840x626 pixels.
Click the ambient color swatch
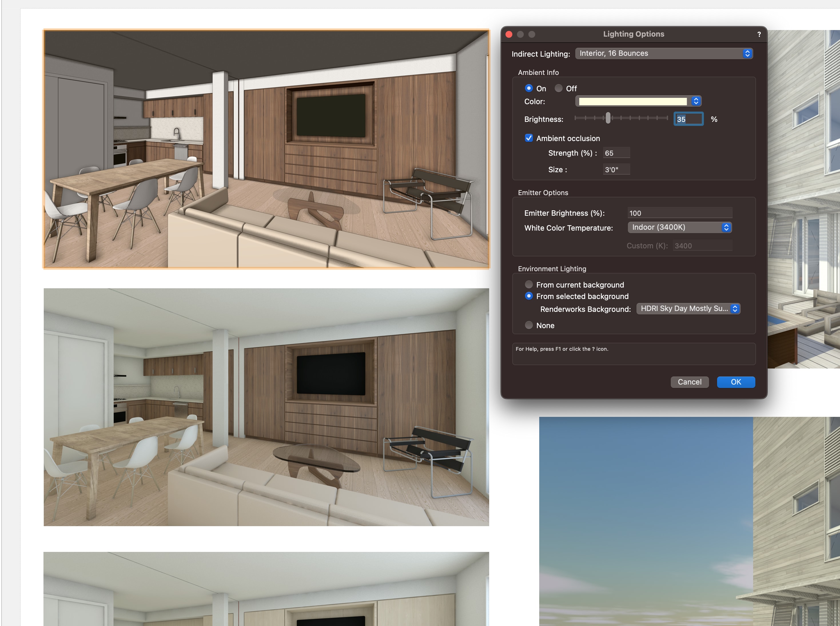(x=632, y=101)
